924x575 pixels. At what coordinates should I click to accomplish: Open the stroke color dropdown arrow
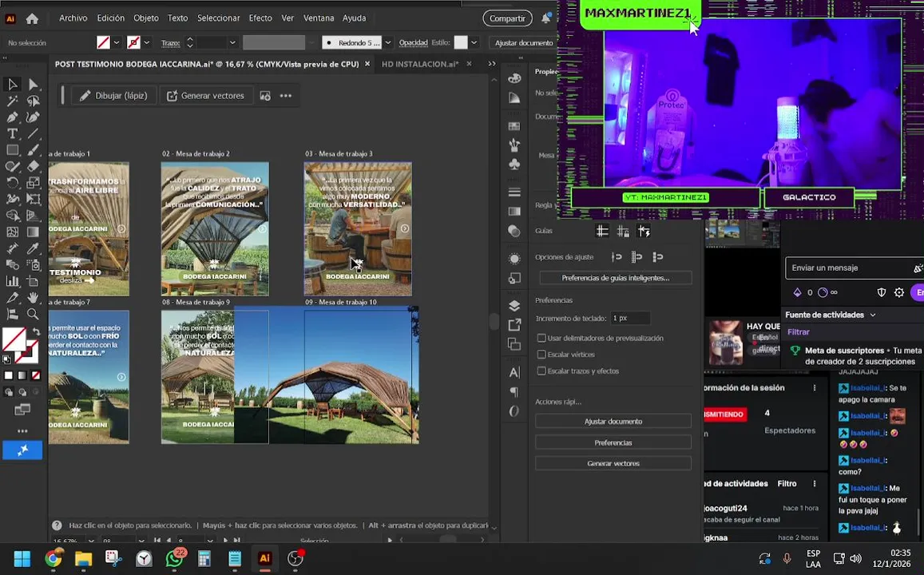pyautogui.click(x=147, y=42)
